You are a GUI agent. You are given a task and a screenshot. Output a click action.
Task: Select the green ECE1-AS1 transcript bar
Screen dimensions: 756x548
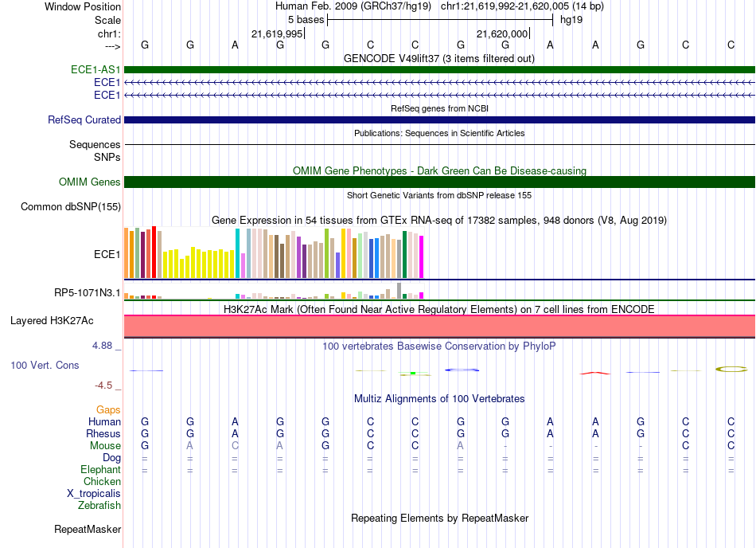coord(439,69)
